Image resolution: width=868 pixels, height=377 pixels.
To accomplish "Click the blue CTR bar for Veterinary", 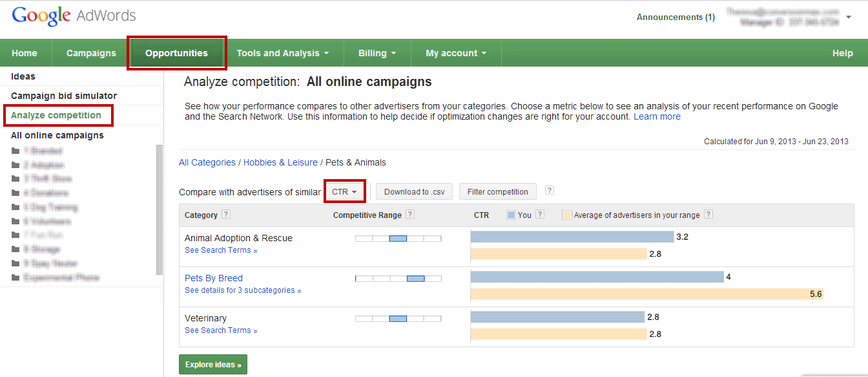I will (557, 317).
